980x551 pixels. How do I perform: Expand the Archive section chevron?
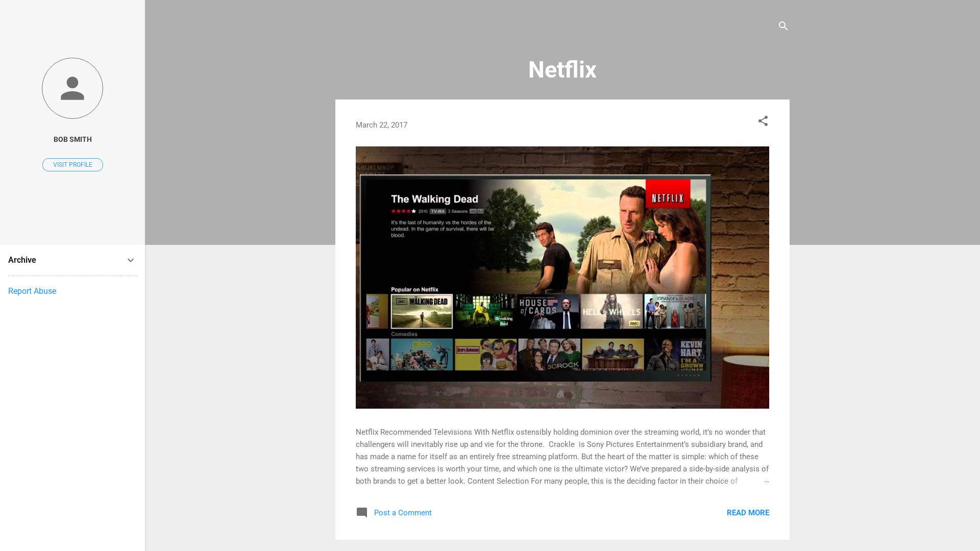131,260
